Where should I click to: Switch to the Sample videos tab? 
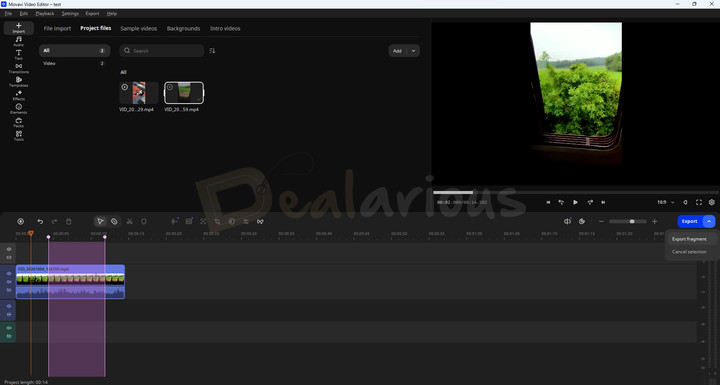[x=139, y=28]
